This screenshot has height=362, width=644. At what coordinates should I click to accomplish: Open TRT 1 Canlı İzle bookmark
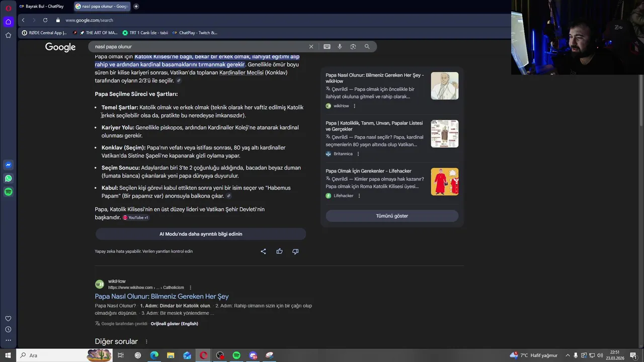click(145, 33)
